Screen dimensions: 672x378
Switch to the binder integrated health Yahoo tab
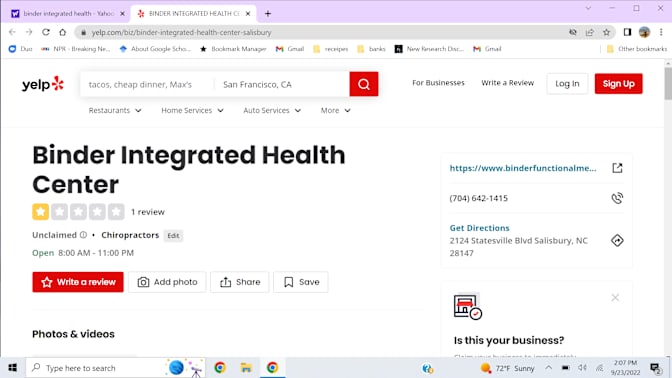coord(69,14)
